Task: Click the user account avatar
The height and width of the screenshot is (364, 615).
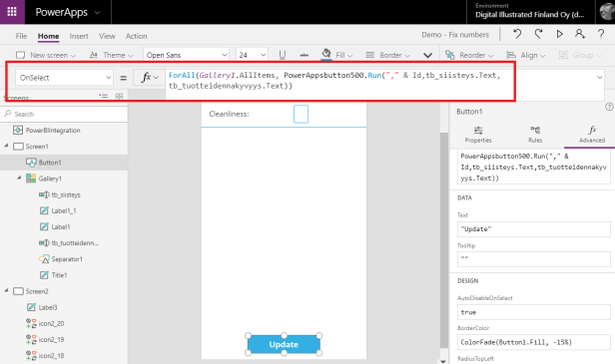Action: [x=607, y=11]
